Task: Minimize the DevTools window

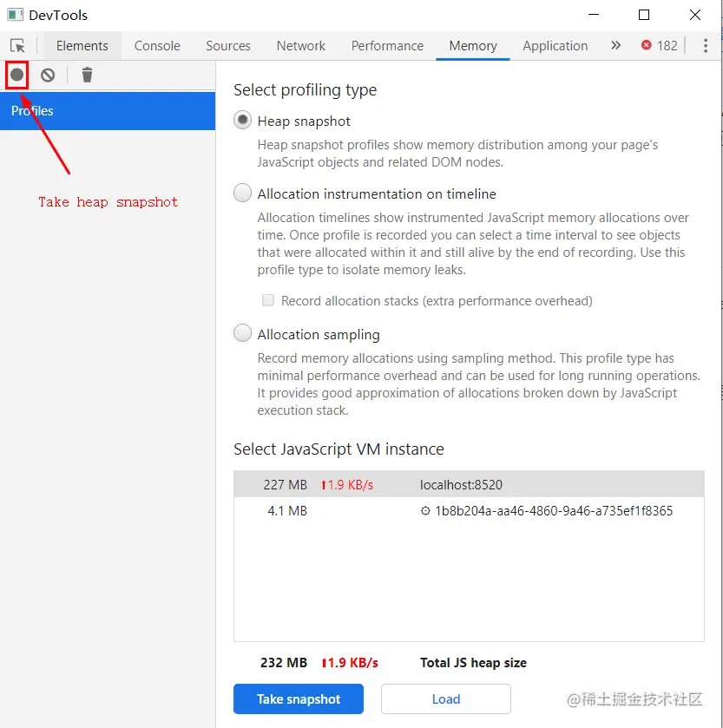Action: coord(594,15)
